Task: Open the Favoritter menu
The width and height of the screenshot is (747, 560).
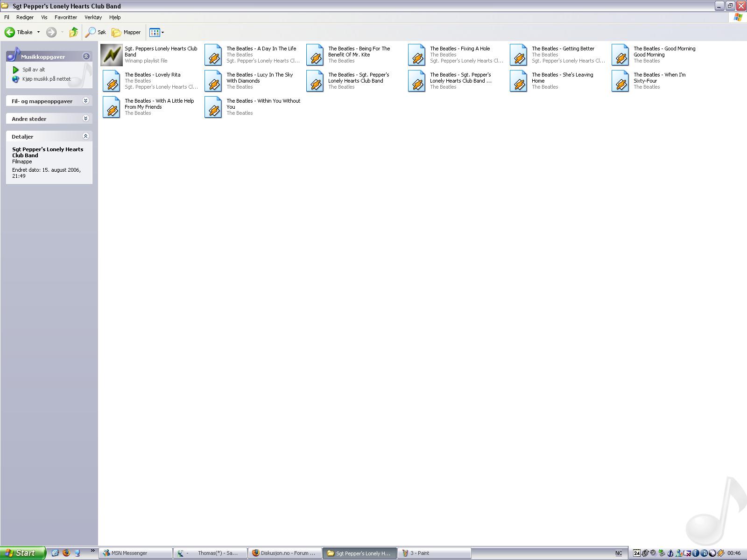Action: [66, 17]
